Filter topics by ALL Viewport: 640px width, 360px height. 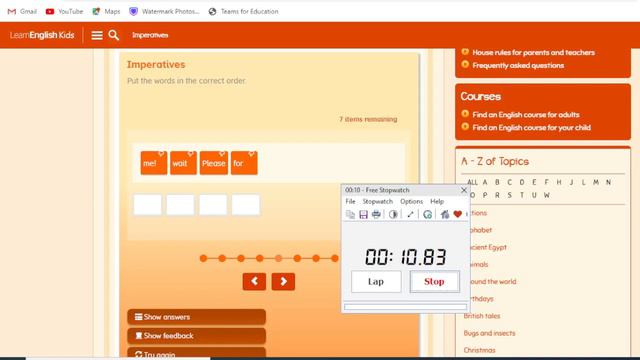pos(472,182)
